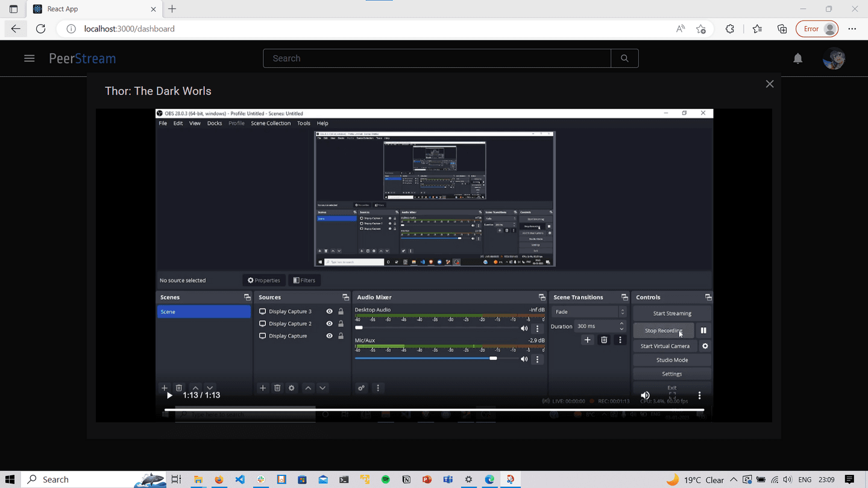The height and width of the screenshot is (488, 868).
Task: Open OBS Tools menu
Action: pyautogui.click(x=303, y=123)
